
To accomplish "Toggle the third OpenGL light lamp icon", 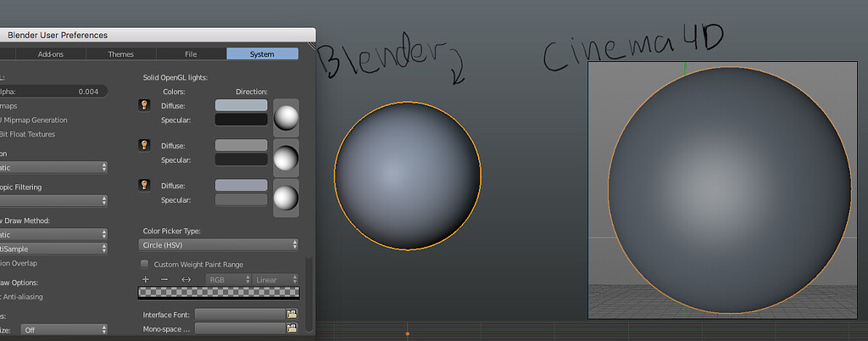I will click(x=144, y=186).
